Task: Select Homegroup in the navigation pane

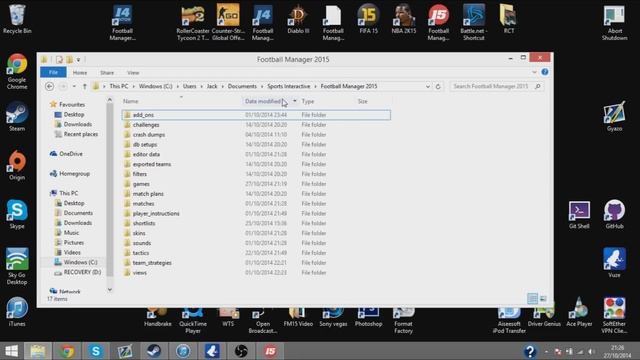Action: 69,174
